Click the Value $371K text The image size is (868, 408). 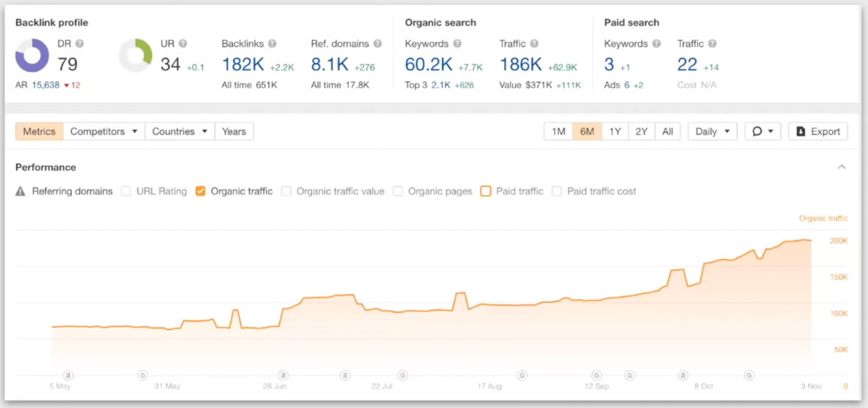[527, 85]
